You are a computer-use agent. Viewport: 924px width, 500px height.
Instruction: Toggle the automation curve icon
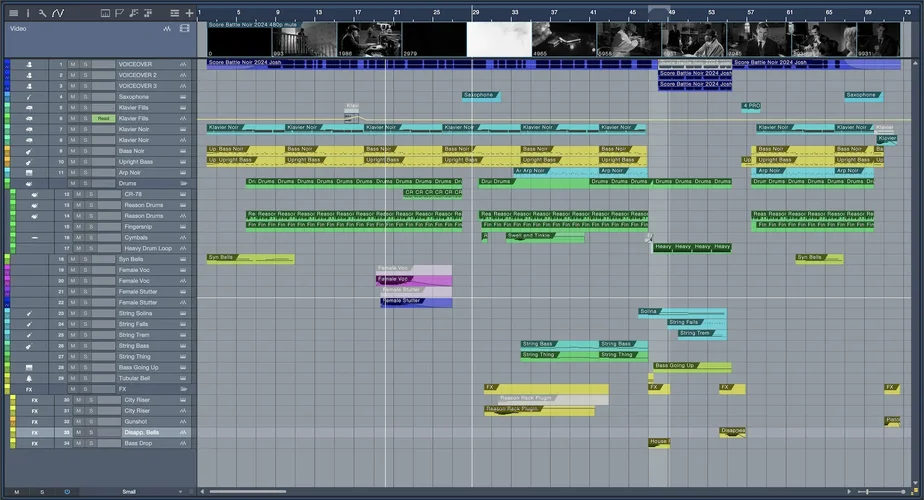[x=58, y=13]
